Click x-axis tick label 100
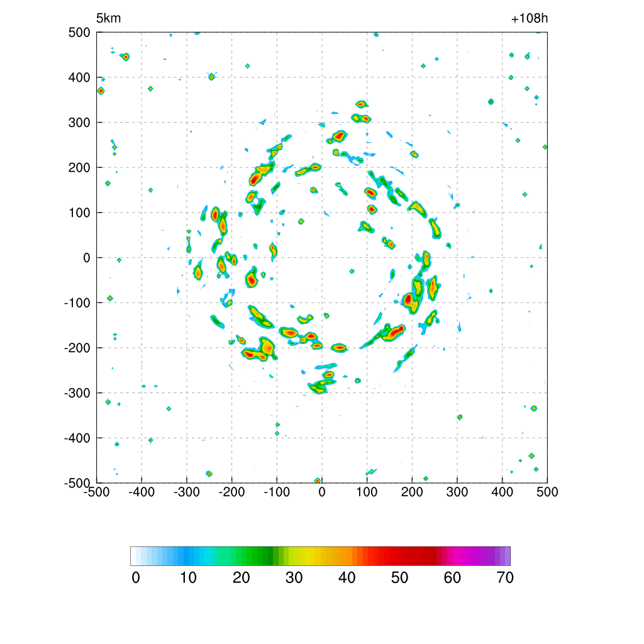Screen dimensions: 644x644 (x=367, y=492)
